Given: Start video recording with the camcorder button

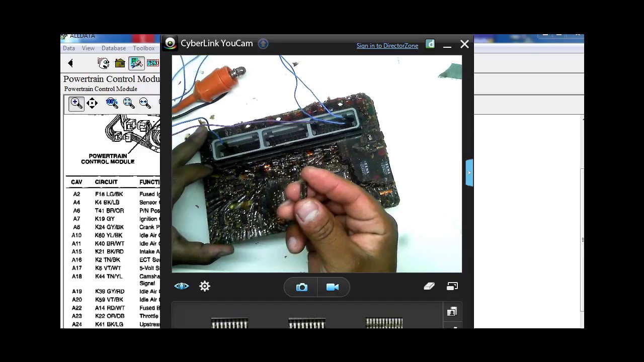Looking at the screenshot, I should (x=333, y=287).
